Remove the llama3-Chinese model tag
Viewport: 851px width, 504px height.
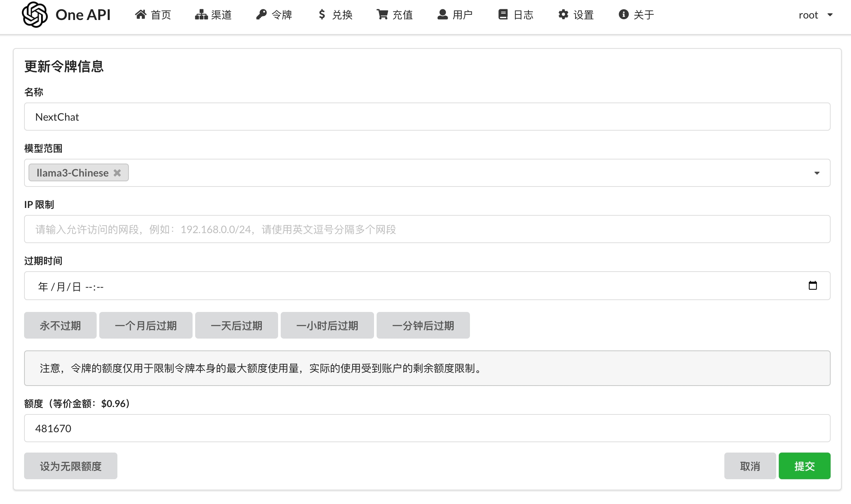click(117, 173)
